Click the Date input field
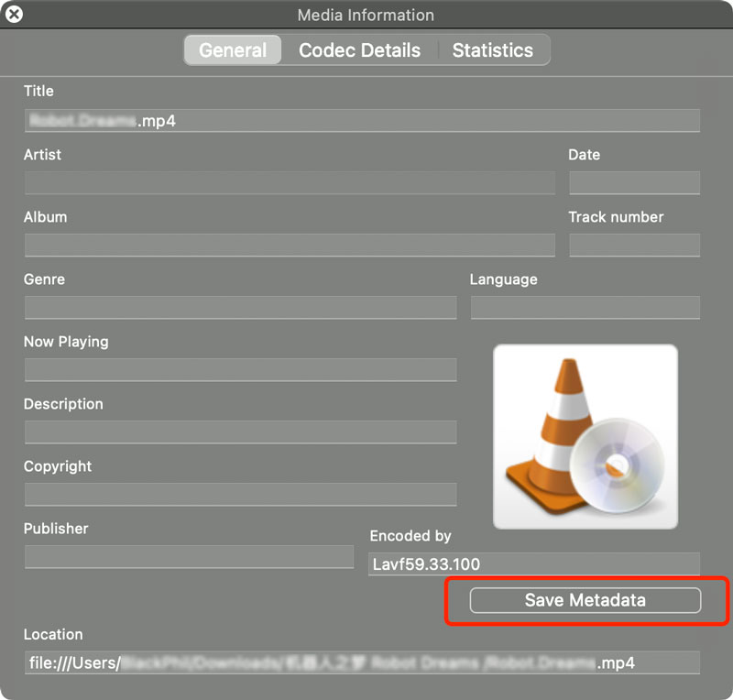 click(x=634, y=183)
